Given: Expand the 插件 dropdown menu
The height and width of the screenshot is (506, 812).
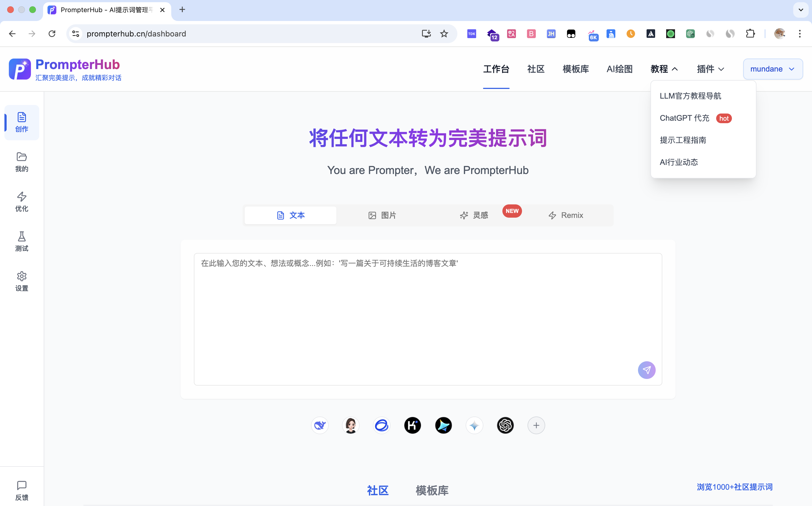Looking at the screenshot, I should point(710,69).
